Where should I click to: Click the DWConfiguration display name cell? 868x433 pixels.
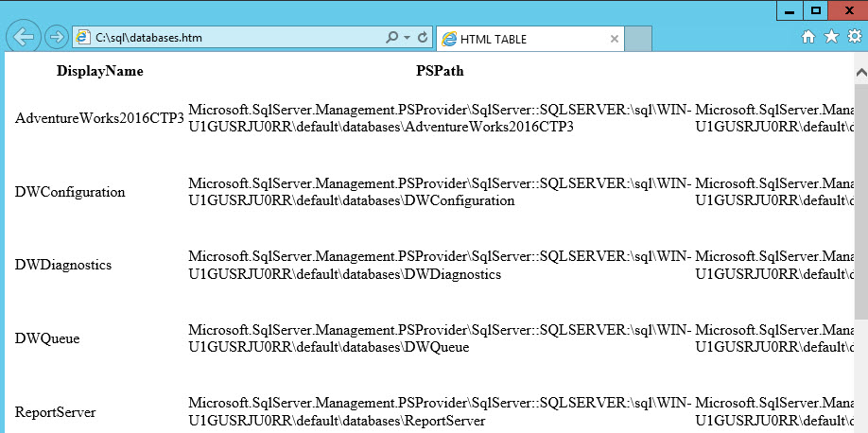70,192
